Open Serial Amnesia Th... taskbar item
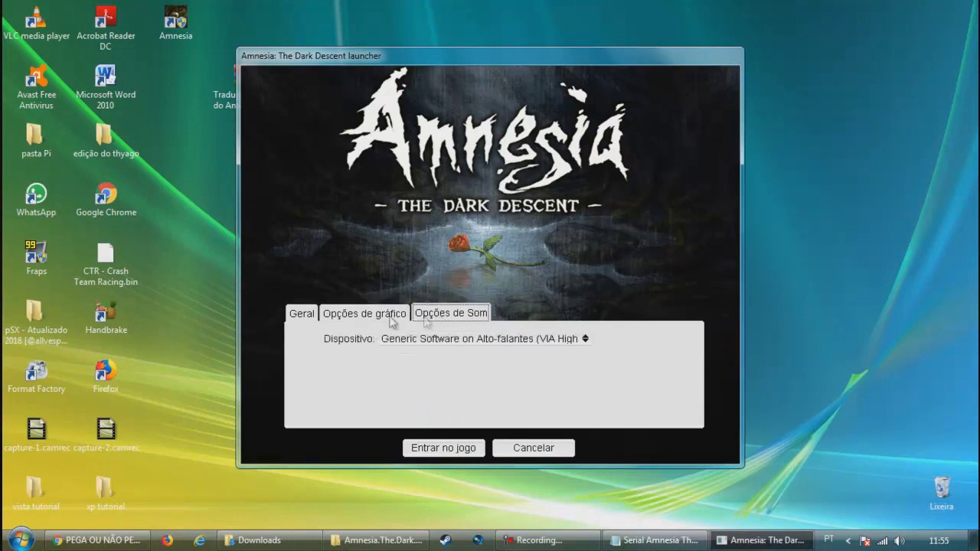980x551 pixels. 655,540
